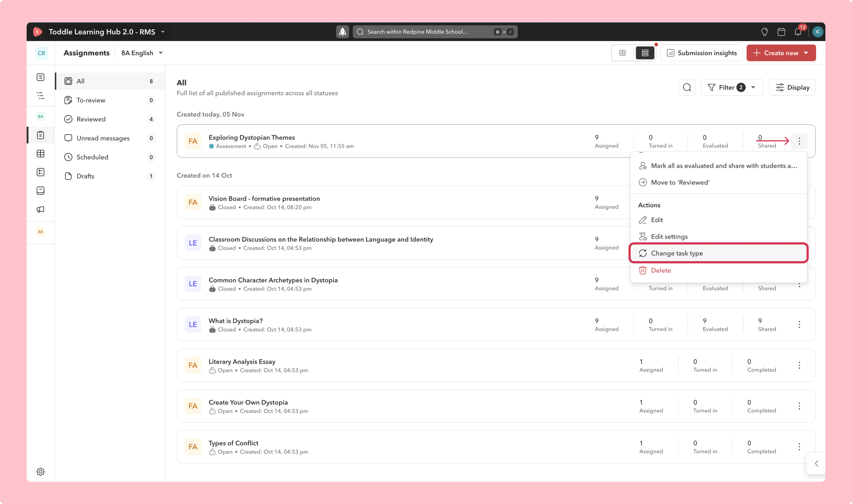The image size is (852, 504).
Task: Focus the Search within Redpine Middle School field
Action: (x=435, y=32)
